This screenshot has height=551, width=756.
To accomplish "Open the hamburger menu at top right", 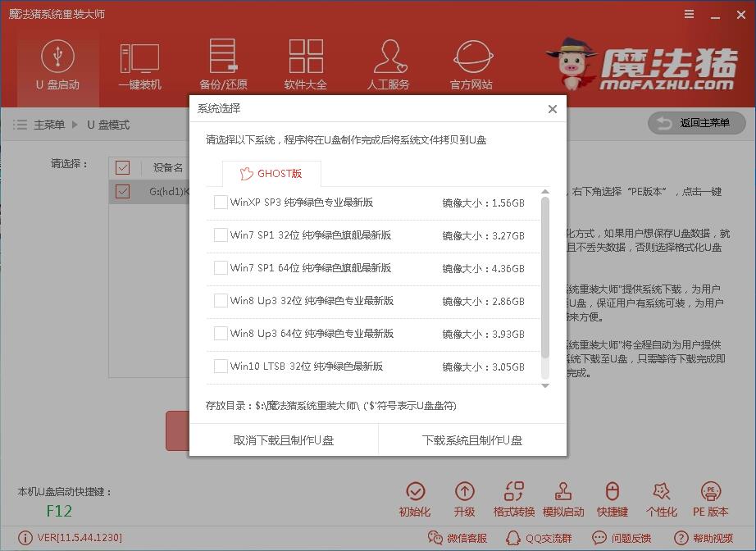I will click(x=689, y=14).
